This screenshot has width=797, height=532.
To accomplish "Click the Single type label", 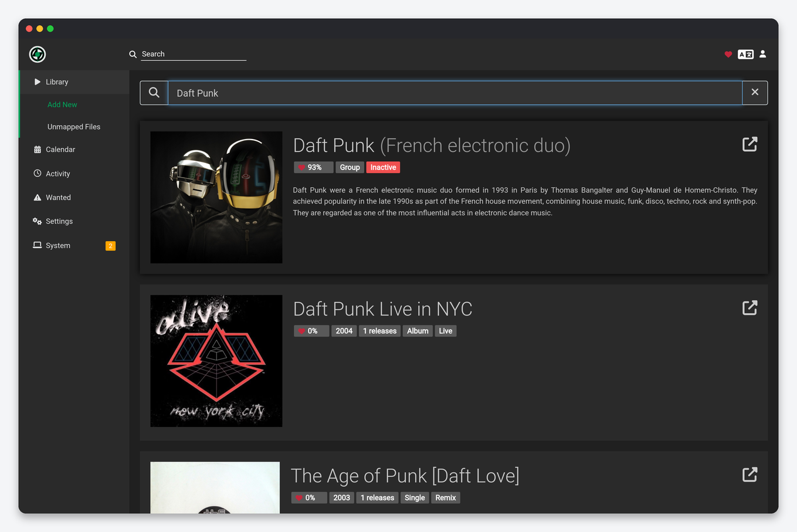I will click(415, 497).
